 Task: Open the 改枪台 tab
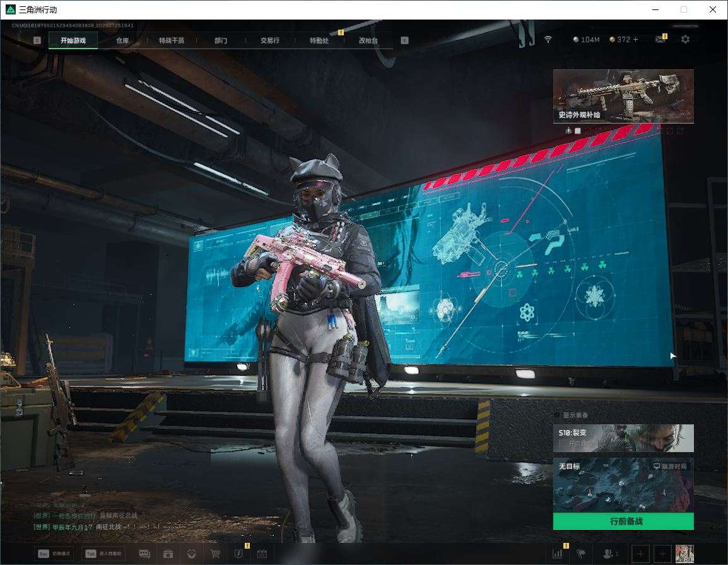pos(368,40)
